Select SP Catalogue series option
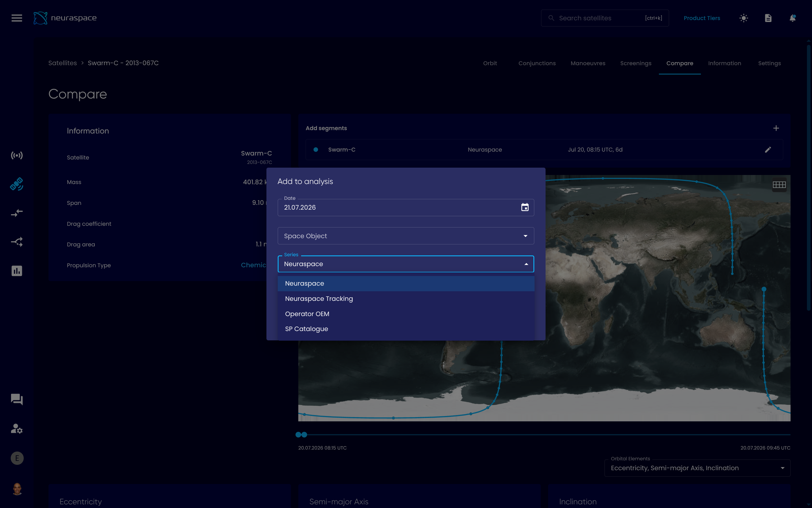Viewport: 812px width, 508px height. pos(406,329)
